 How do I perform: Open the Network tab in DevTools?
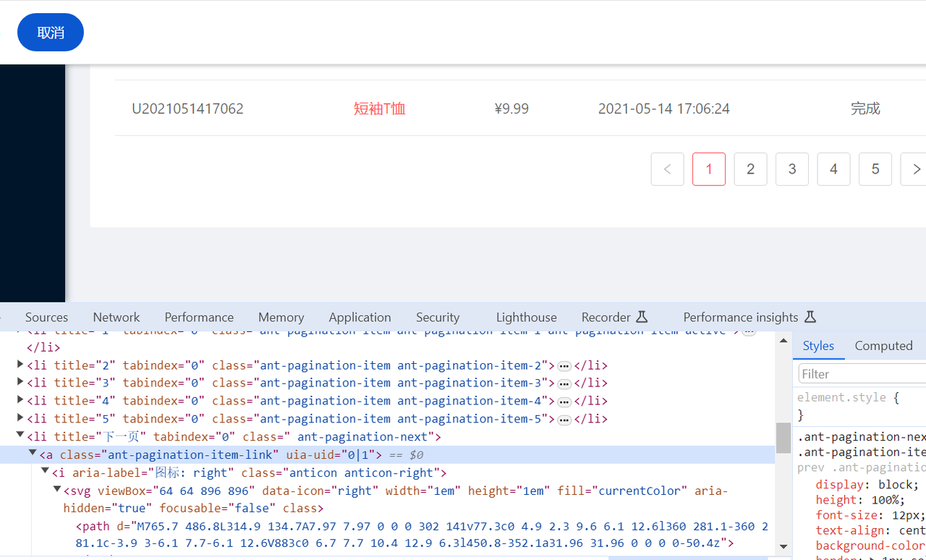[x=116, y=317]
